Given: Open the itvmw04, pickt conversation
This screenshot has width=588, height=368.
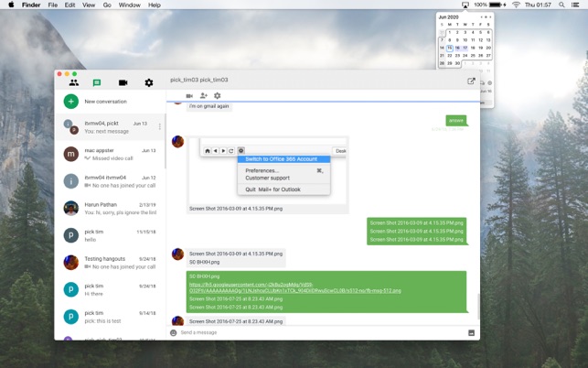Looking at the screenshot, I should pos(111,127).
